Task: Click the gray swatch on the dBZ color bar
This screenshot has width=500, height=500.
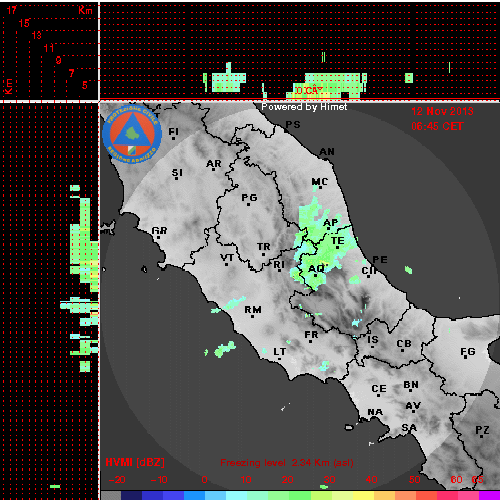Action: (111, 495)
